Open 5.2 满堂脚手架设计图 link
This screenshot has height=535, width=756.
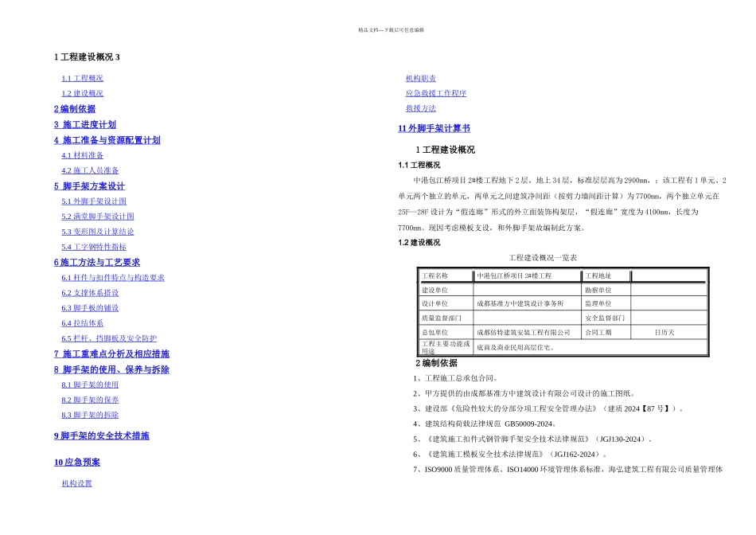(97, 217)
